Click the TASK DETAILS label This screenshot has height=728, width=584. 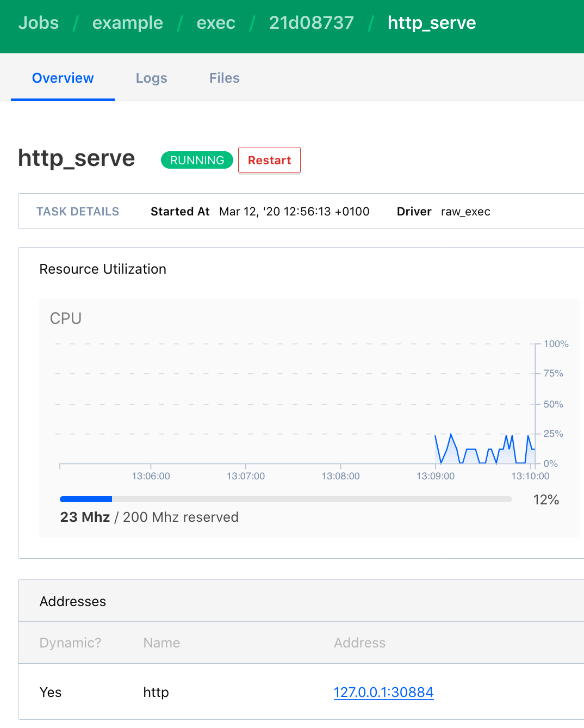coord(78,211)
